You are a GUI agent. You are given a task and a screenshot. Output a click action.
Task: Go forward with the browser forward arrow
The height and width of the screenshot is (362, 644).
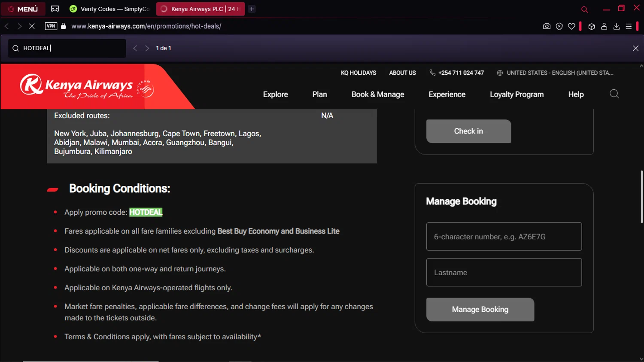[19, 26]
